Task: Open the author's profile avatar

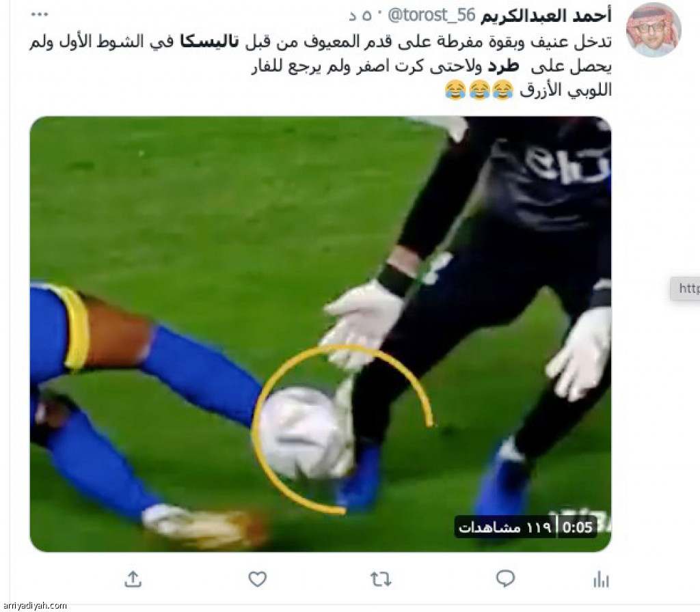Action: [x=654, y=29]
